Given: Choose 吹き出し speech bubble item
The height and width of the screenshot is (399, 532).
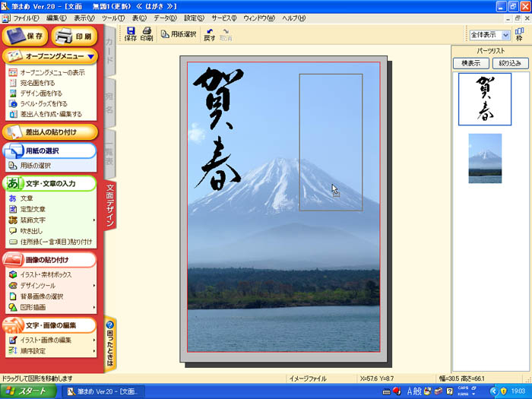Looking at the screenshot, I should tap(31, 231).
